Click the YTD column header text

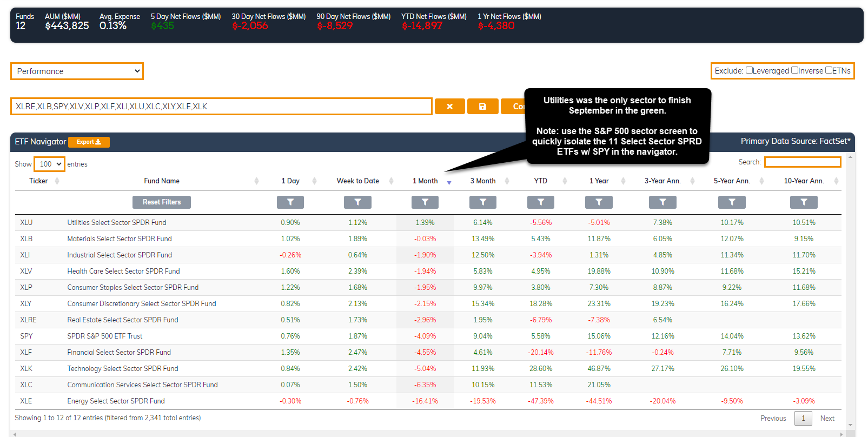pyautogui.click(x=540, y=181)
